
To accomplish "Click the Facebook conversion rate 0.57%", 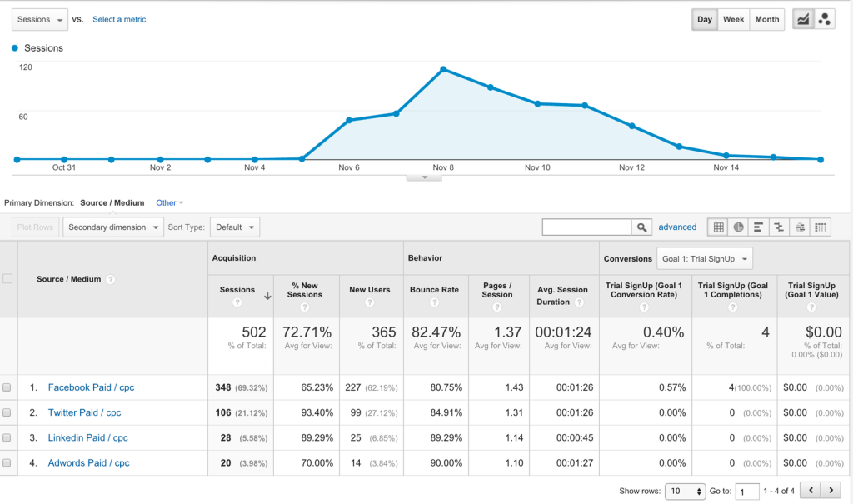I will [x=672, y=387].
